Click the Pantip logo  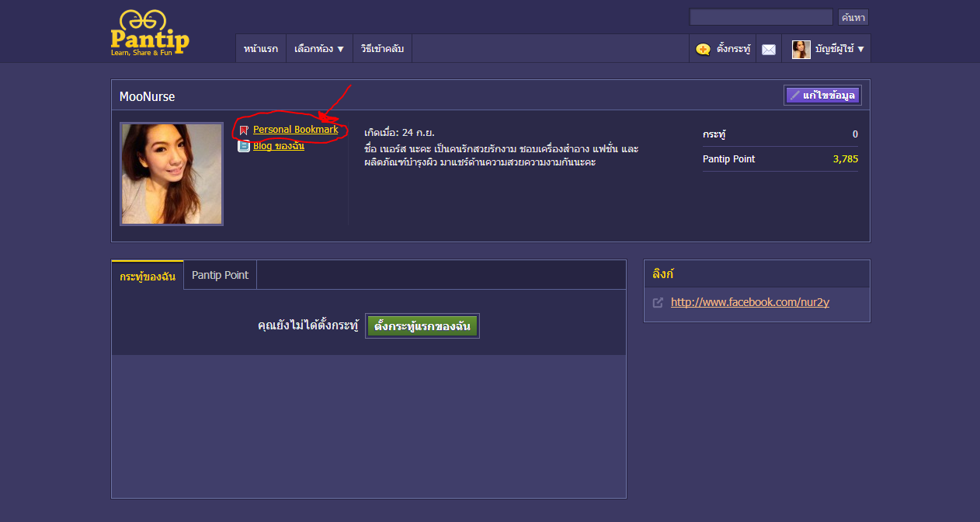pos(150,33)
